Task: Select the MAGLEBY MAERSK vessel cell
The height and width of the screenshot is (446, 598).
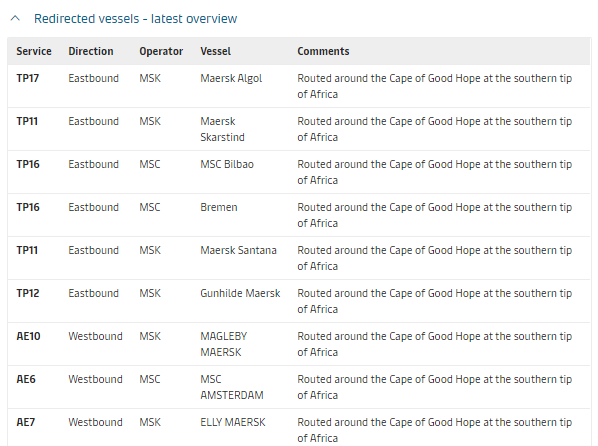Action: click(224, 344)
